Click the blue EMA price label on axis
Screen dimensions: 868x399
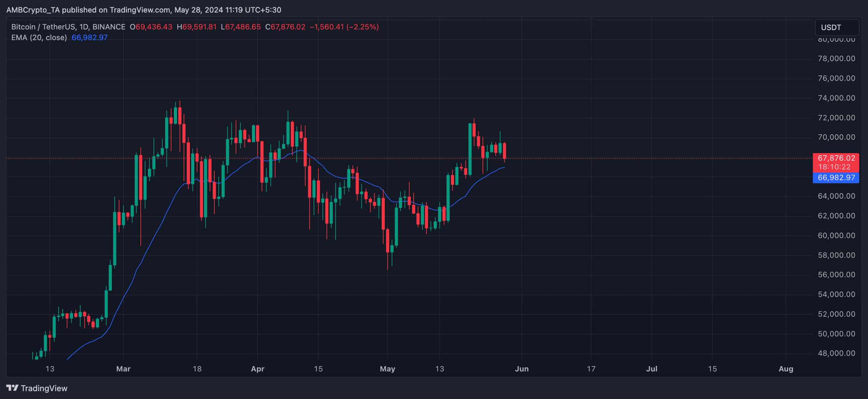[836, 178]
